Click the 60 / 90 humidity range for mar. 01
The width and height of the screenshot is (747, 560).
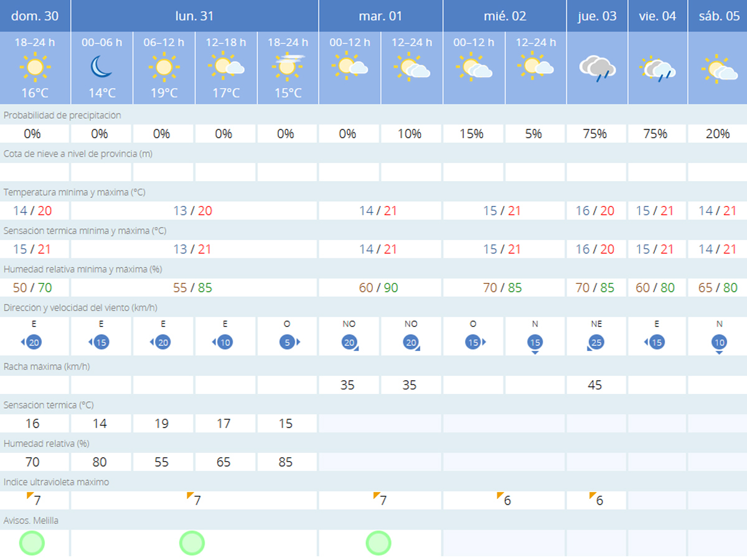(378, 288)
